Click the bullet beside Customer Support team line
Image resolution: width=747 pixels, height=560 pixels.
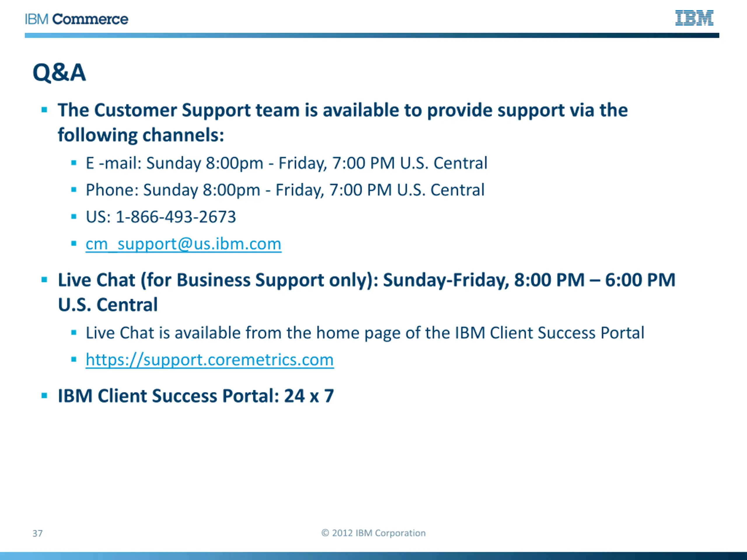pos(44,110)
